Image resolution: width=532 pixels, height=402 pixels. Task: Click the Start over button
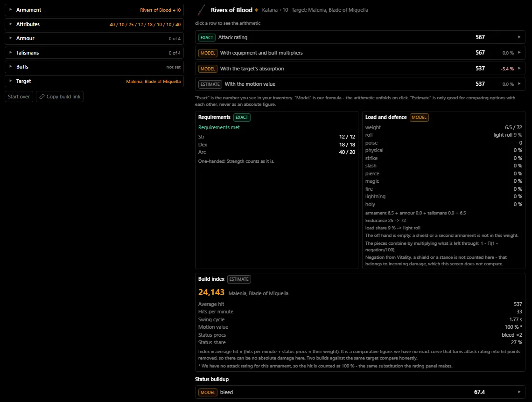(19, 97)
